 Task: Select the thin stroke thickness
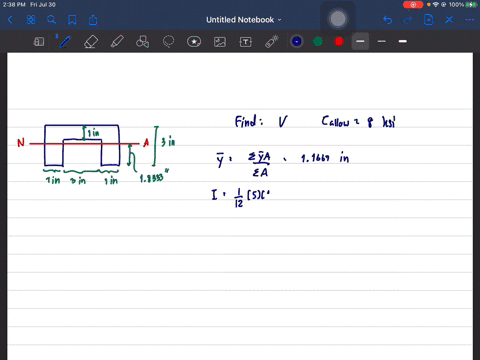point(382,41)
